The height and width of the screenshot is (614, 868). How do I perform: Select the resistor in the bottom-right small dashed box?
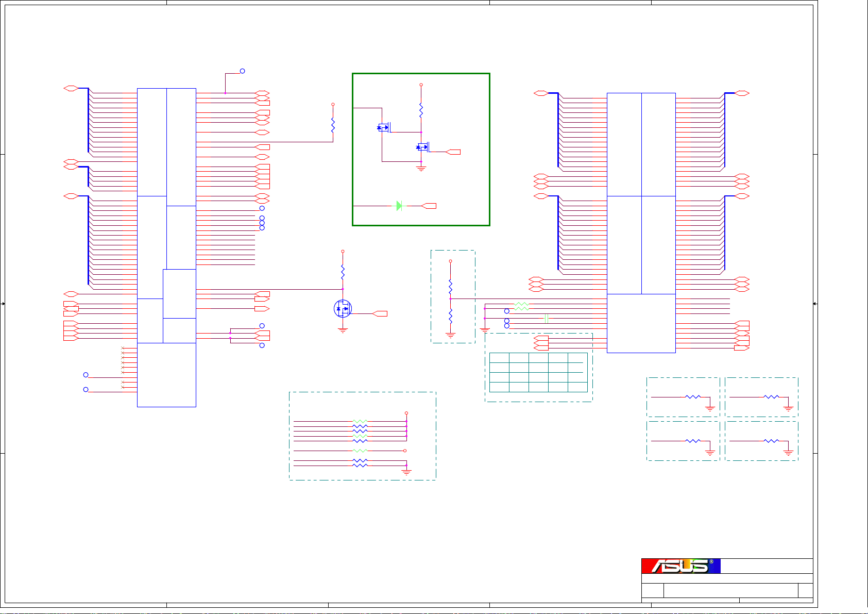pos(771,441)
